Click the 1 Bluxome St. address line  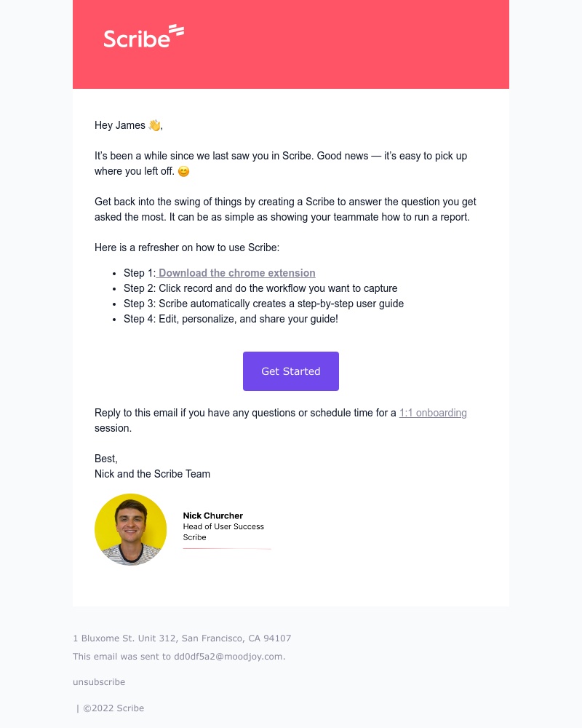(182, 638)
